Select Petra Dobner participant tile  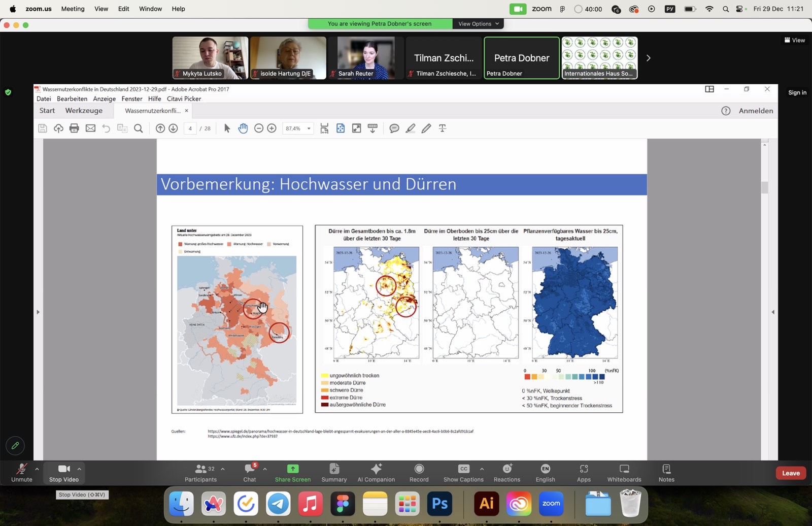point(522,58)
